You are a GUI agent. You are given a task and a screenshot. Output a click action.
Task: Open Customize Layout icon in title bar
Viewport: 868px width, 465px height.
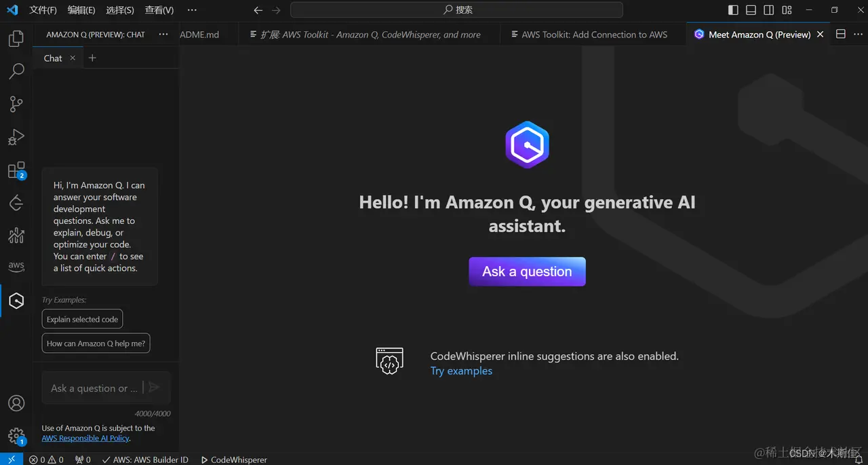point(787,10)
